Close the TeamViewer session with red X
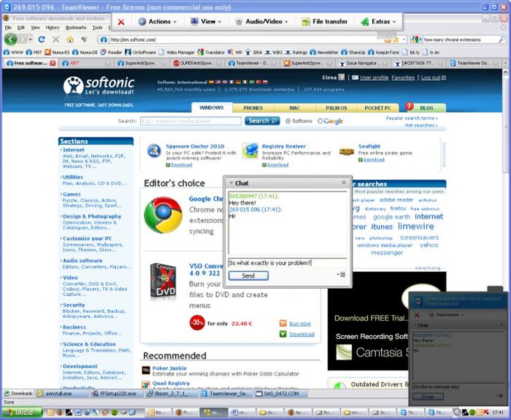 pyautogui.click(x=121, y=22)
